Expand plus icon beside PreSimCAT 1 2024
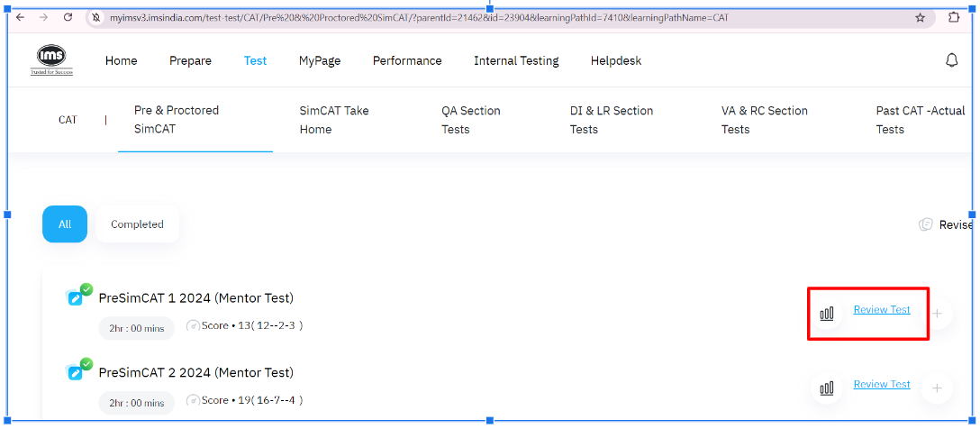The width and height of the screenshot is (980, 429). pyautogui.click(x=937, y=314)
